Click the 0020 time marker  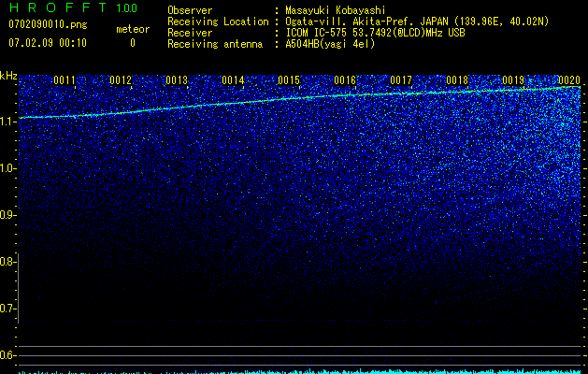(569, 80)
